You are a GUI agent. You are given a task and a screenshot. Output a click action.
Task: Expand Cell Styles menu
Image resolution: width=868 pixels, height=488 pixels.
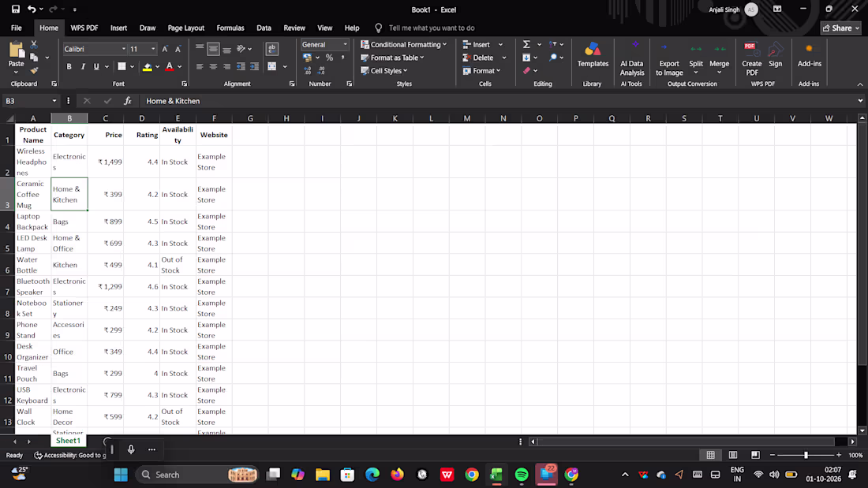click(x=384, y=71)
